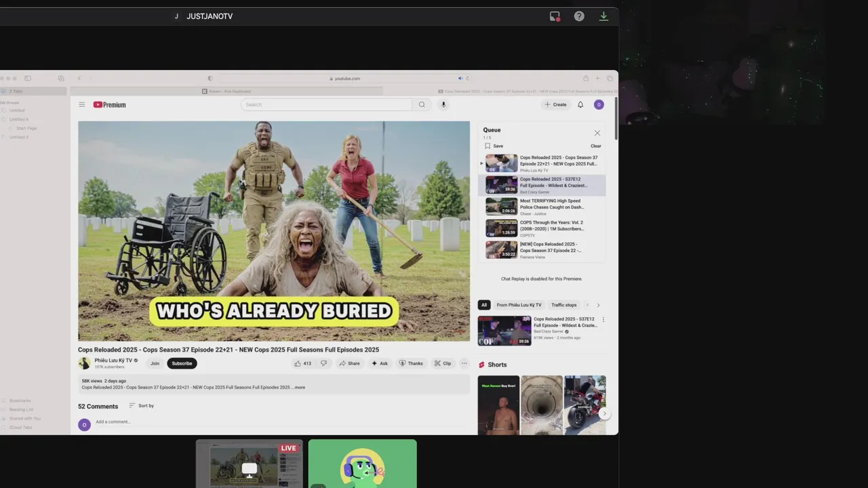The width and height of the screenshot is (868, 488).
Task: Save the queue to a playlist
Action: [494, 146]
